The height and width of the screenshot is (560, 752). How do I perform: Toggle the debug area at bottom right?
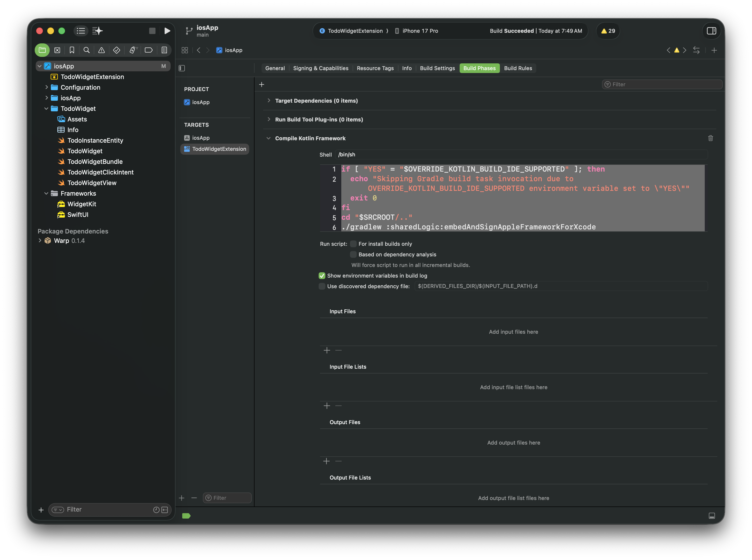712,516
